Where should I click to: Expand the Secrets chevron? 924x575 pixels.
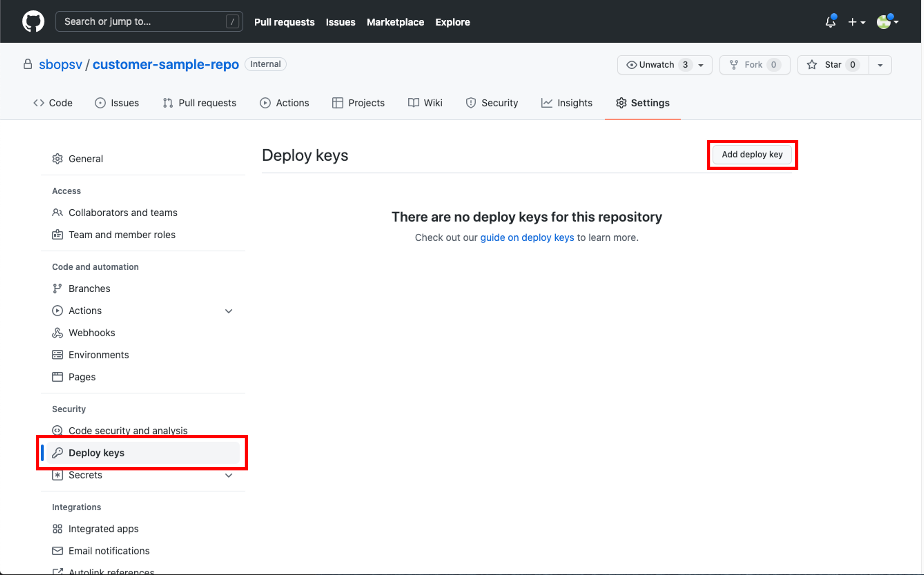tap(228, 475)
